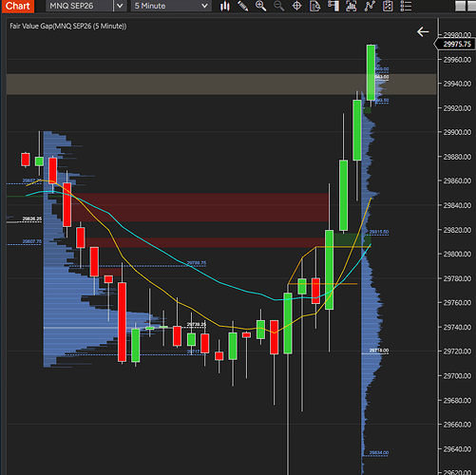Open the strategies line-node icon
Viewport: 476px width, 475px height.
[370, 6]
